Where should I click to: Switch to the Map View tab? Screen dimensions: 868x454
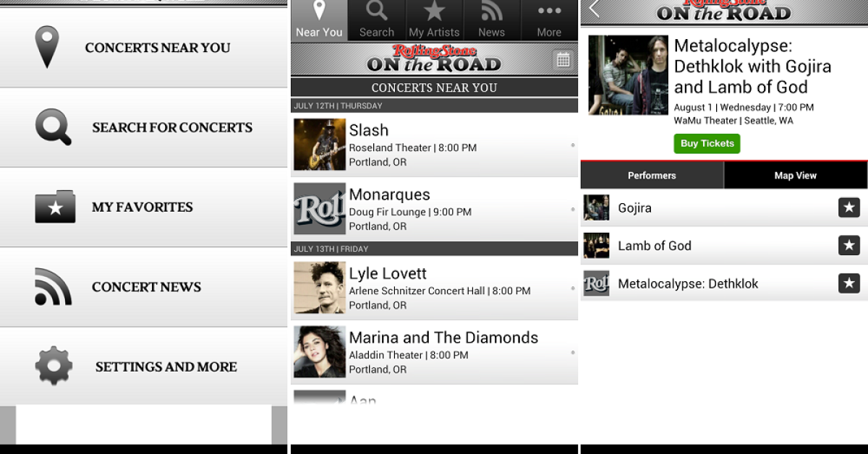(796, 175)
